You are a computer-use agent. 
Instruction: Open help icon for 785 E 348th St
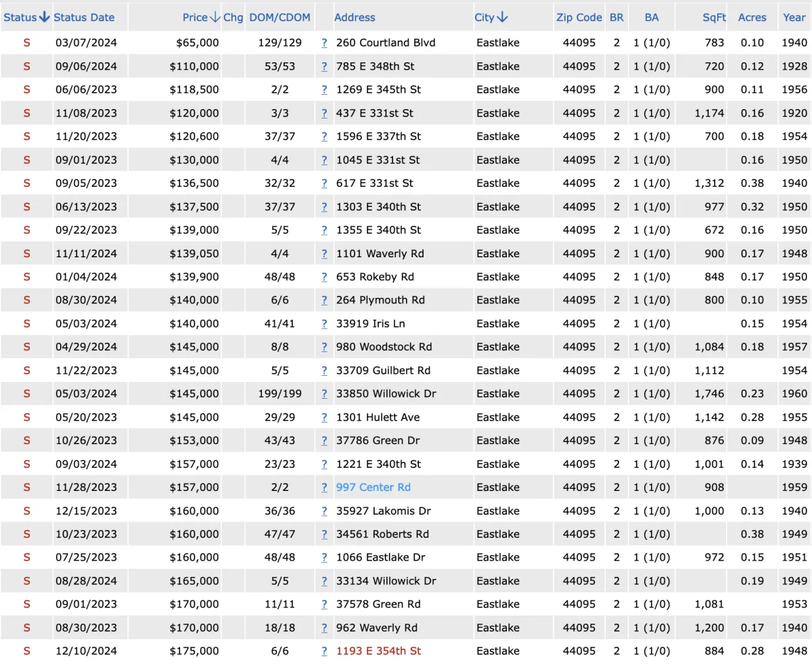click(324, 66)
